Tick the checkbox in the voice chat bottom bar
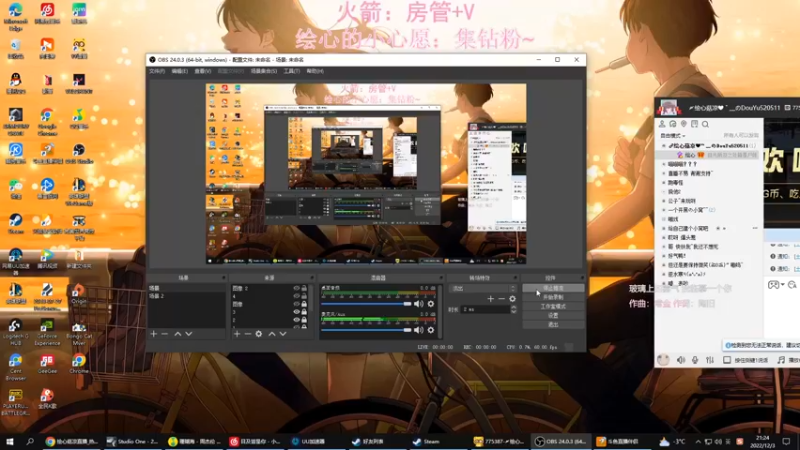 pyautogui.click(x=727, y=360)
